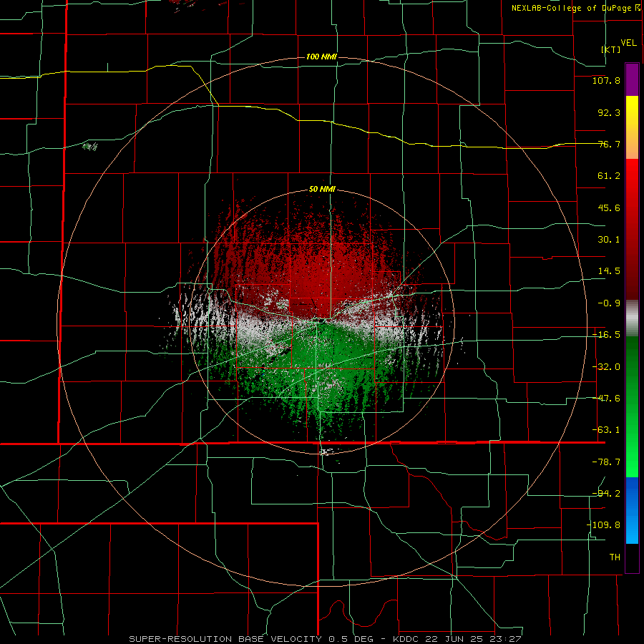Screen dimensions: 644x644
Task: Click the [KT] units label
Action: point(611,49)
